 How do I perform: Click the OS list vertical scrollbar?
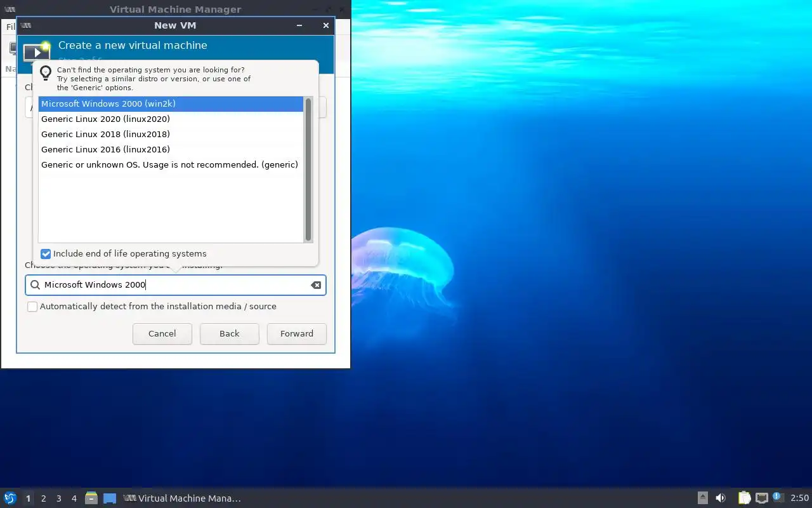coord(308,170)
